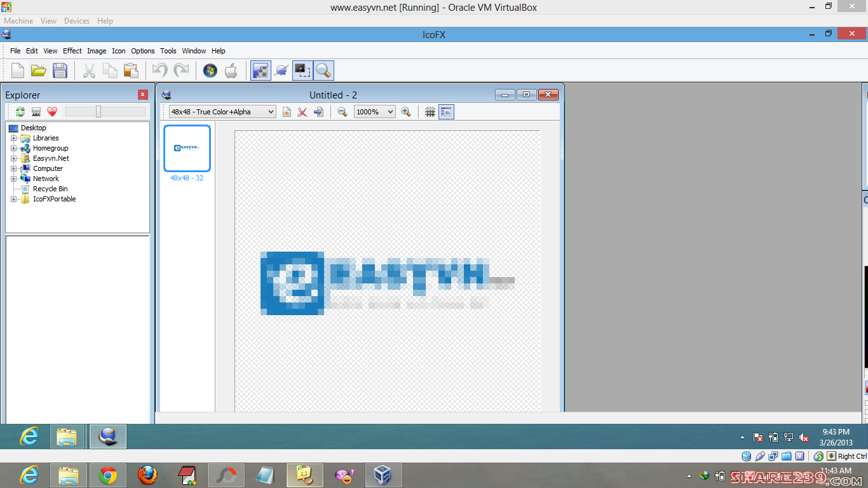Viewport: 868px width, 488px height.
Task: Click the blue arrow page icon in document toolbar
Action: point(318,112)
